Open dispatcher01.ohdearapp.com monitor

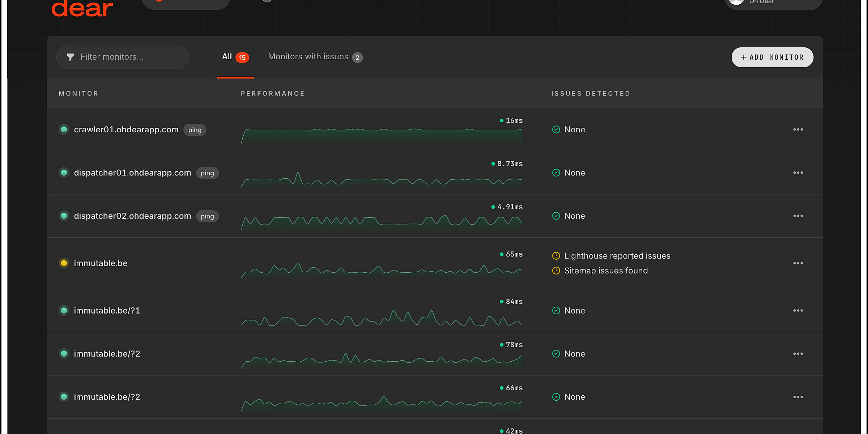(132, 173)
